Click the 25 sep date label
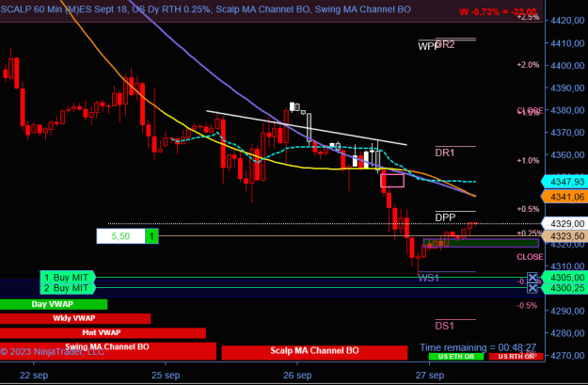The width and height of the screenshot is (588, 385). (x=166, y=376)
